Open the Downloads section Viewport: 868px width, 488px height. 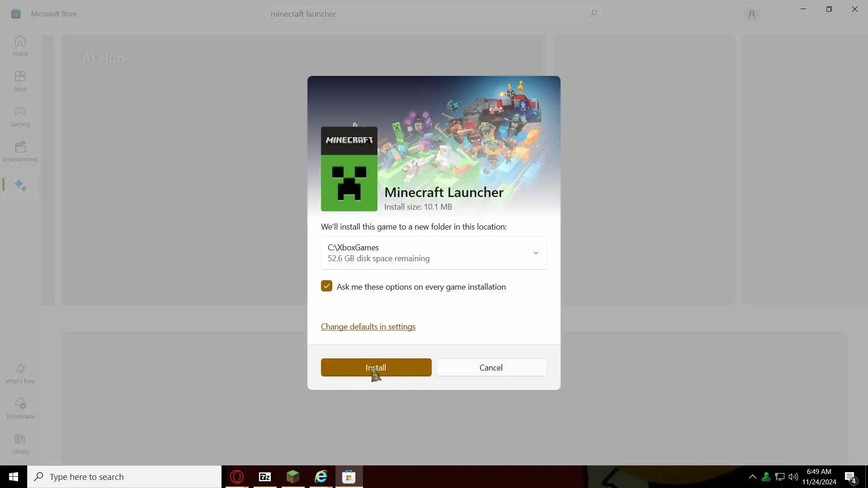(x=20, y=408)
